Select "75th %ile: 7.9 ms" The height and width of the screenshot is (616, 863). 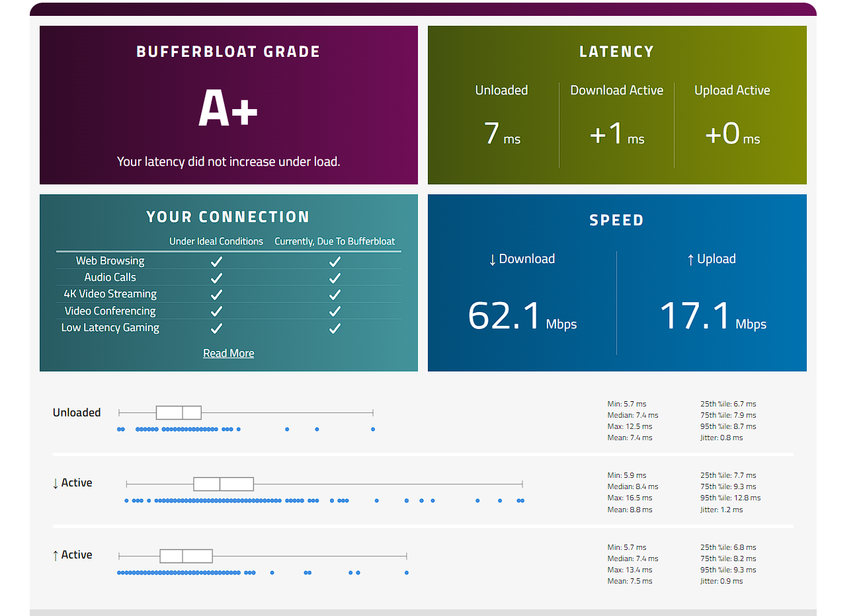[728, 416]
